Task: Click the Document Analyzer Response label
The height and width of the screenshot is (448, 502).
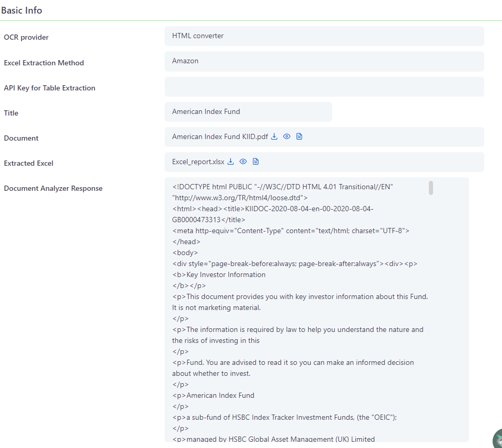Action: click(x=53, y=188)
